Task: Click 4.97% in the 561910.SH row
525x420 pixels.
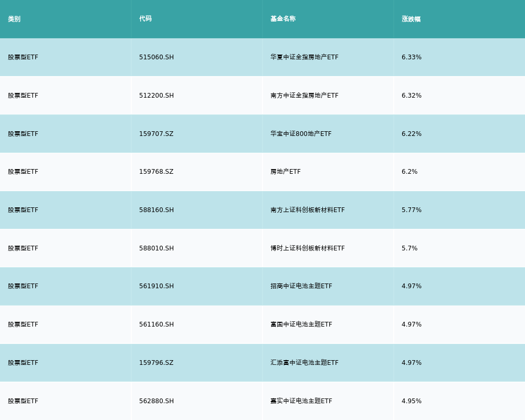Action: [x=412, y=286]
